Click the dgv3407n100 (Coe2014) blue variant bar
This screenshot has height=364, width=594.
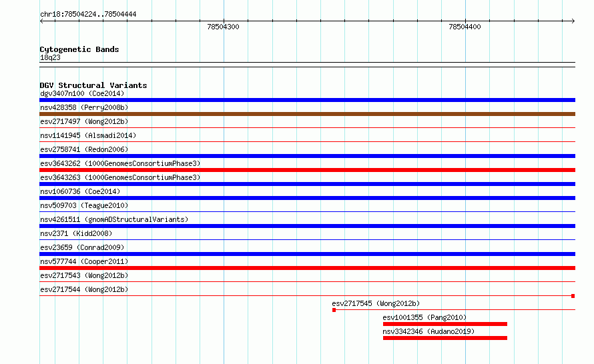(x=307, y=100)
